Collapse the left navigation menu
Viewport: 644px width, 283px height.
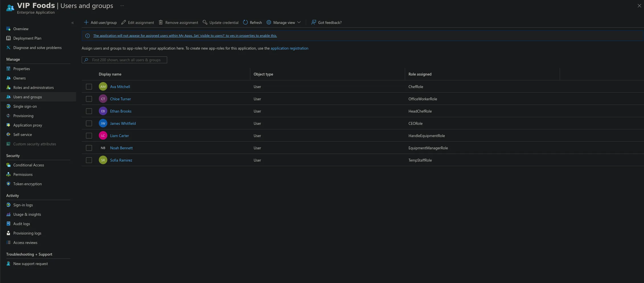(73, 23)
